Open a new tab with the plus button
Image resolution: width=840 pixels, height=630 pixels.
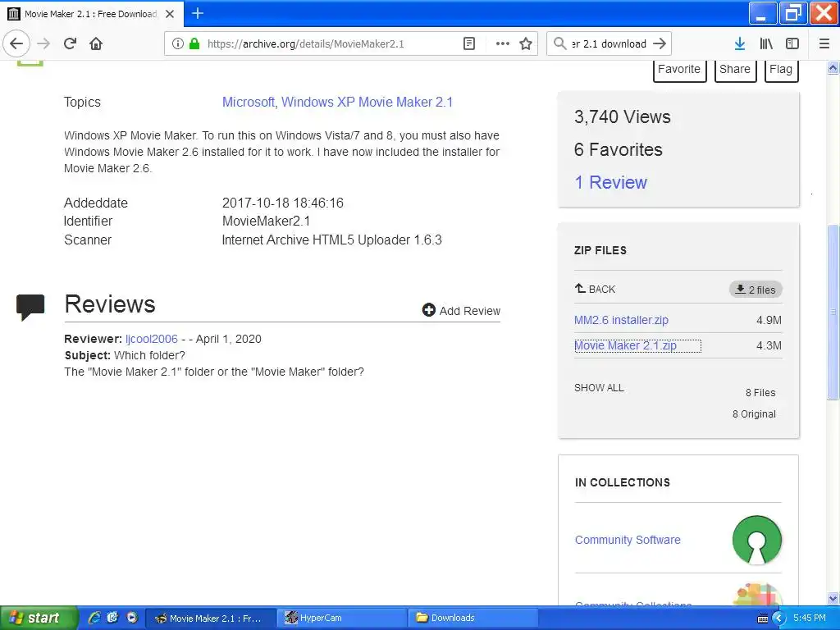click(198, 13)
